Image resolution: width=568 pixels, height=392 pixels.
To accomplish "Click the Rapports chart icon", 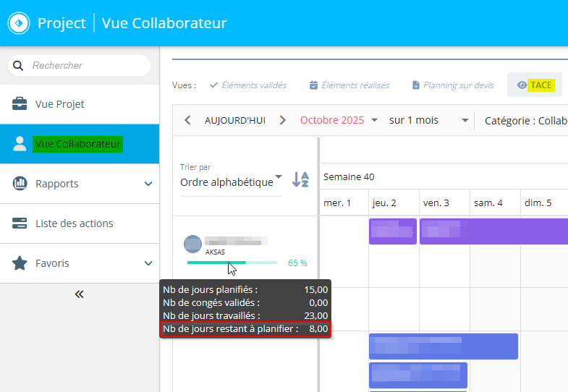I will 20,184.
